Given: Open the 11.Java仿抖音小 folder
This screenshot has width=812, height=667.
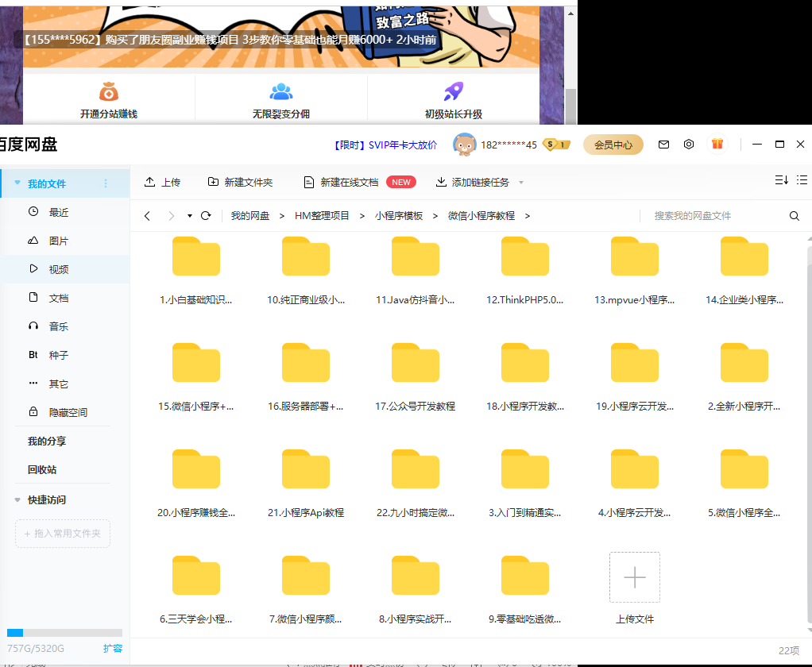Looking at the screenshot, I should [416, 256].
